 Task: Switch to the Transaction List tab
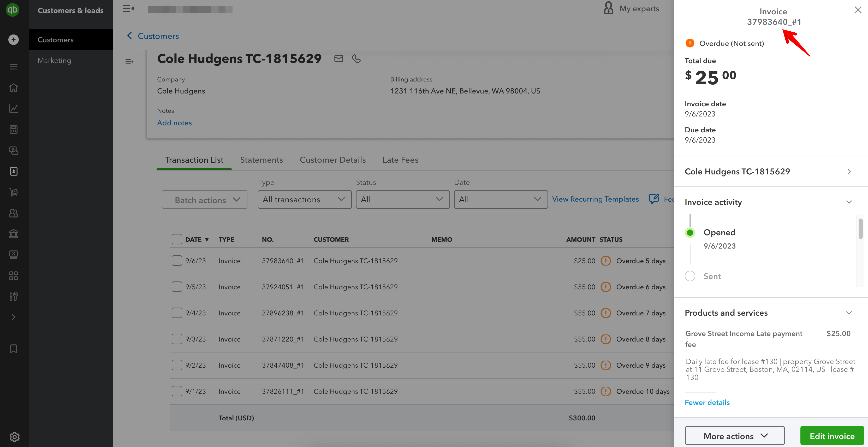click(194, 160)
